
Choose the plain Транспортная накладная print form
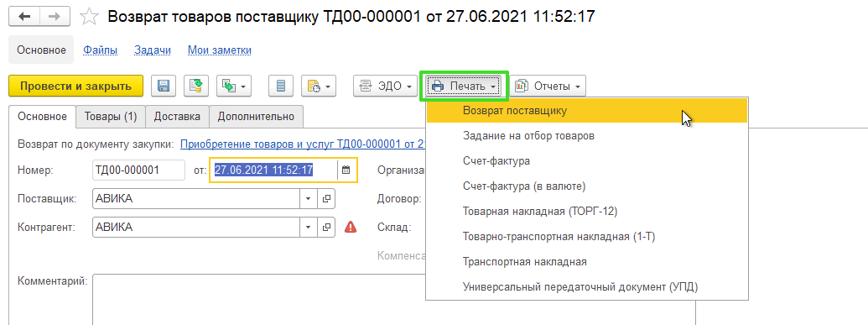(x=587, y=262)
